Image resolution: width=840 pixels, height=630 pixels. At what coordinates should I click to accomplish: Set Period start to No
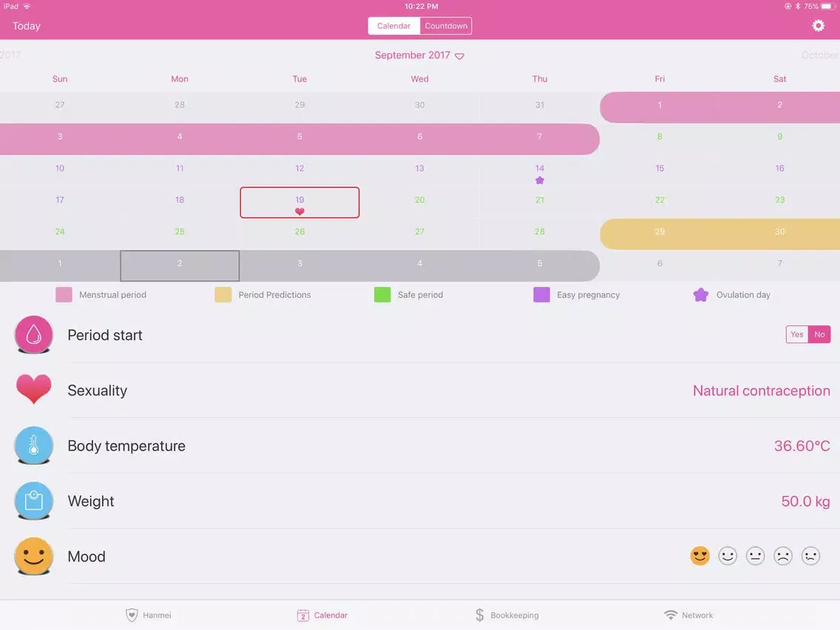tap(819, 334)
